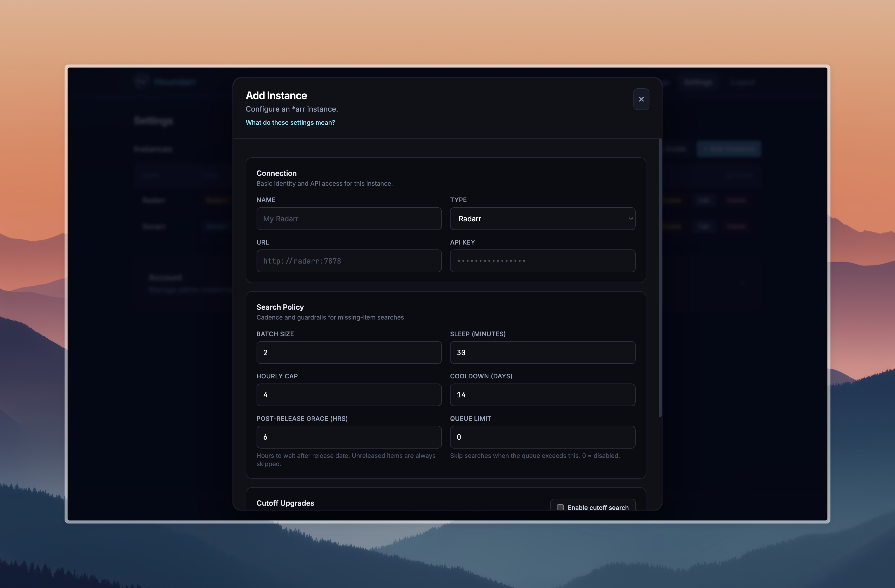This screenshot has width=895, height=588.
Task: Click the Name input field
Action: 349,219
